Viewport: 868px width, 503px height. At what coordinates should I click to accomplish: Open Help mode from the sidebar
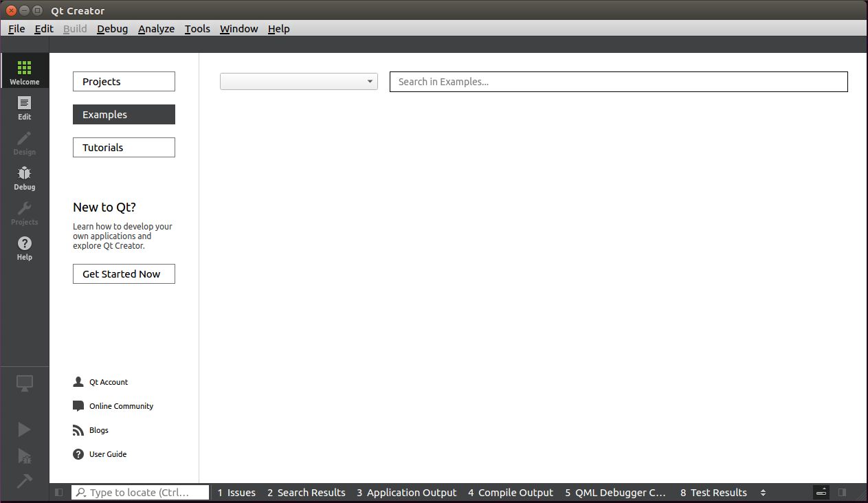tap(24, 247)
